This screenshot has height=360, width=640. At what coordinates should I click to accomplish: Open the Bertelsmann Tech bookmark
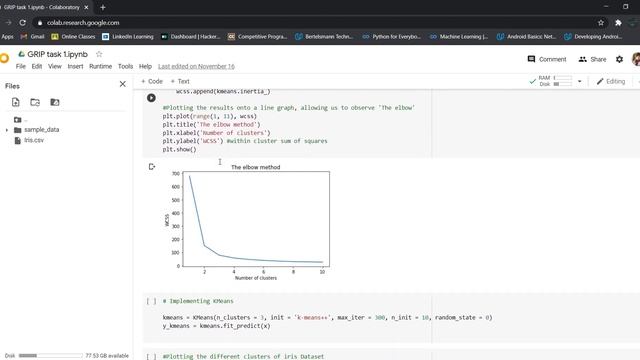[324, 37]
